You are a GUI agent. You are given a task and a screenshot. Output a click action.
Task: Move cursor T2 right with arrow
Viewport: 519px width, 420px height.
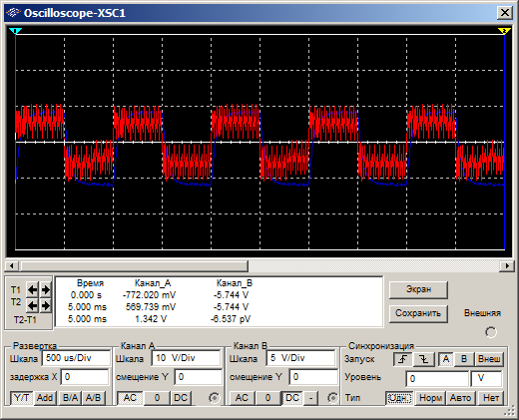(46, 305)
